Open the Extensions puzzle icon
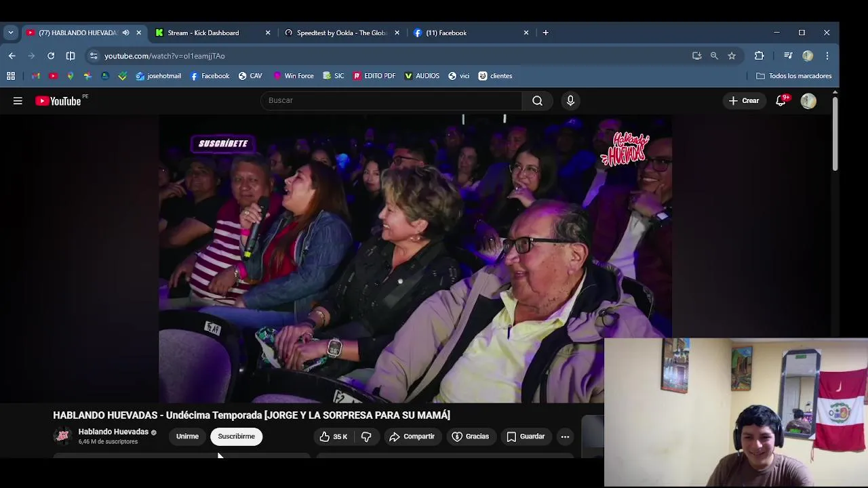Viewport: 868px width, 488px height. [759, 56]
